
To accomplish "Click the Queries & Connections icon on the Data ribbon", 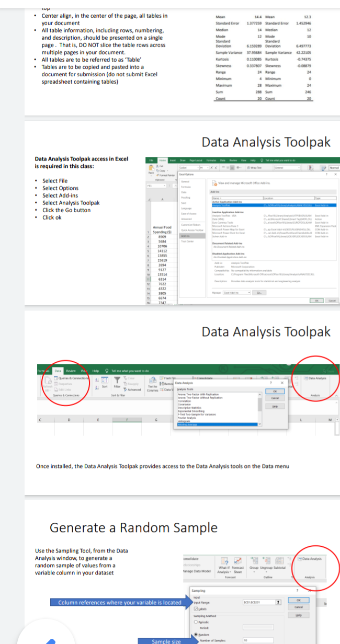I will point(55,378).
